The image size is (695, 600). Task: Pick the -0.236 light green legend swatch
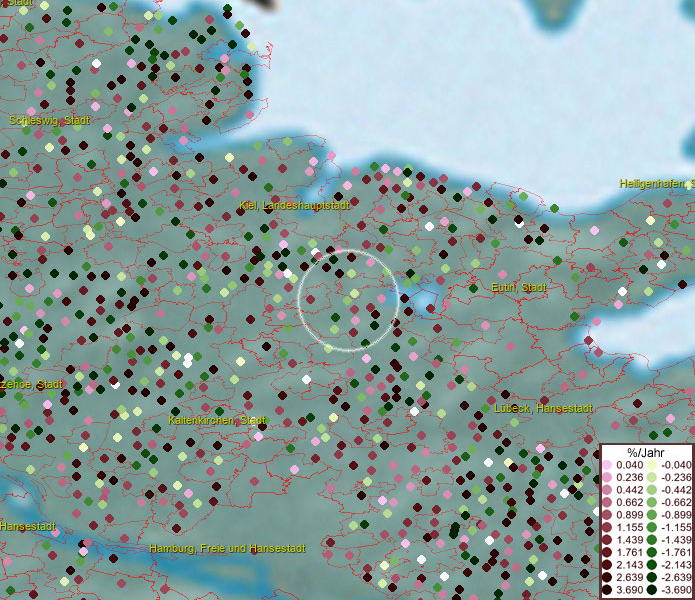coord(652,477)
